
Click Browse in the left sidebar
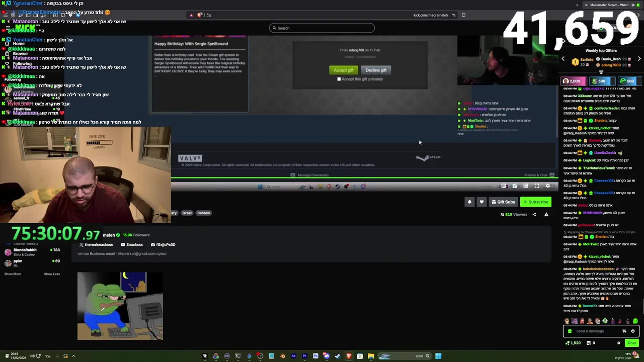(x=20, y=54)
